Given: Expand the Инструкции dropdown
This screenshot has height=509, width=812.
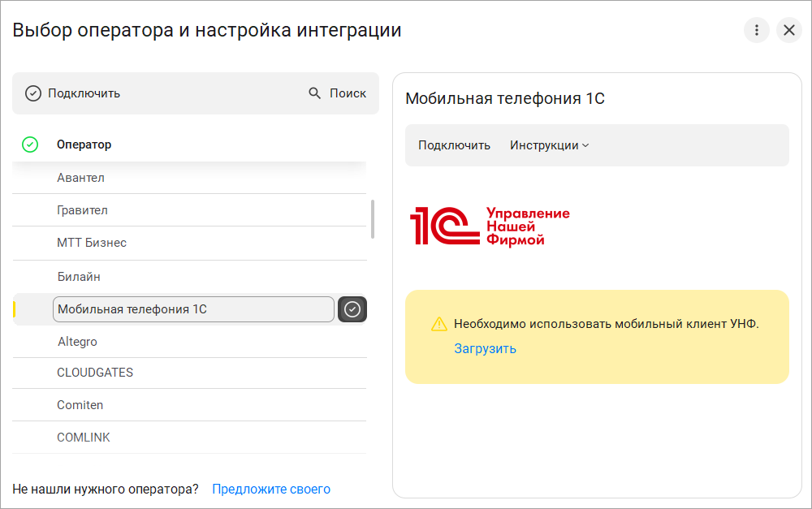Looking at the screenshot, I should (x=550, y=145).
